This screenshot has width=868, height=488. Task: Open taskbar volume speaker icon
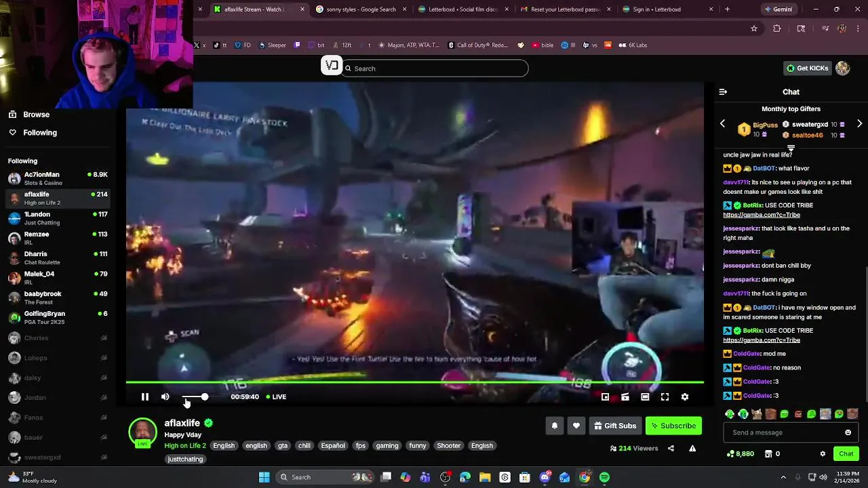tap(823, 477)
